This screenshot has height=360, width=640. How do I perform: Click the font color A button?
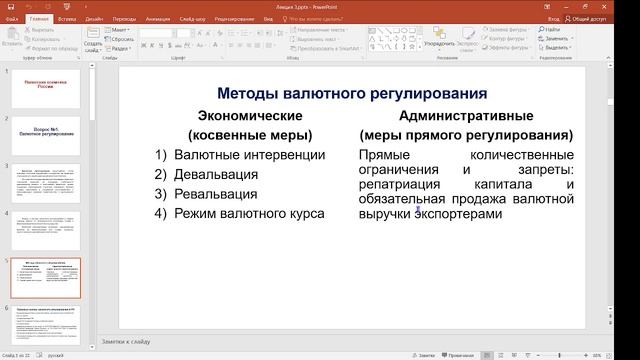click(216, 45)
